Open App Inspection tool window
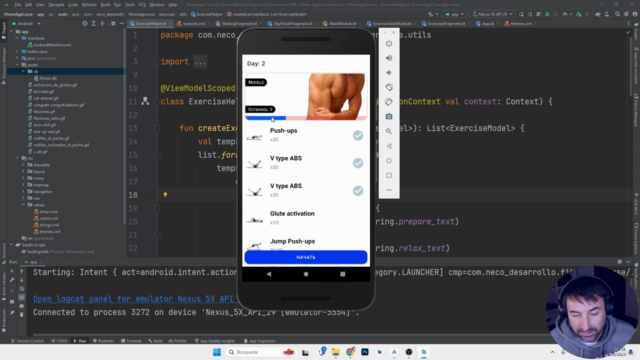640x360 pixels. (x=259, y=341)
